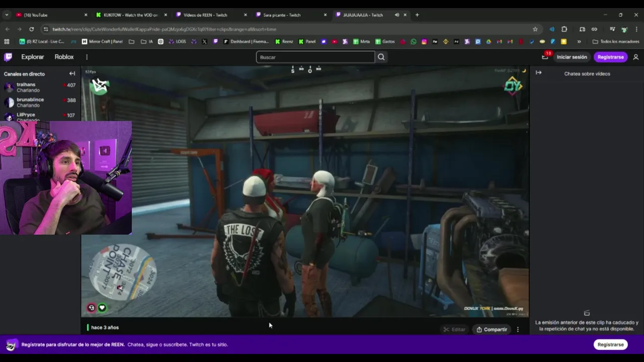Viewport: 644px width, 362px height.
Task: Click the Iniciar sesión button
Action: [x=572, y=57]
